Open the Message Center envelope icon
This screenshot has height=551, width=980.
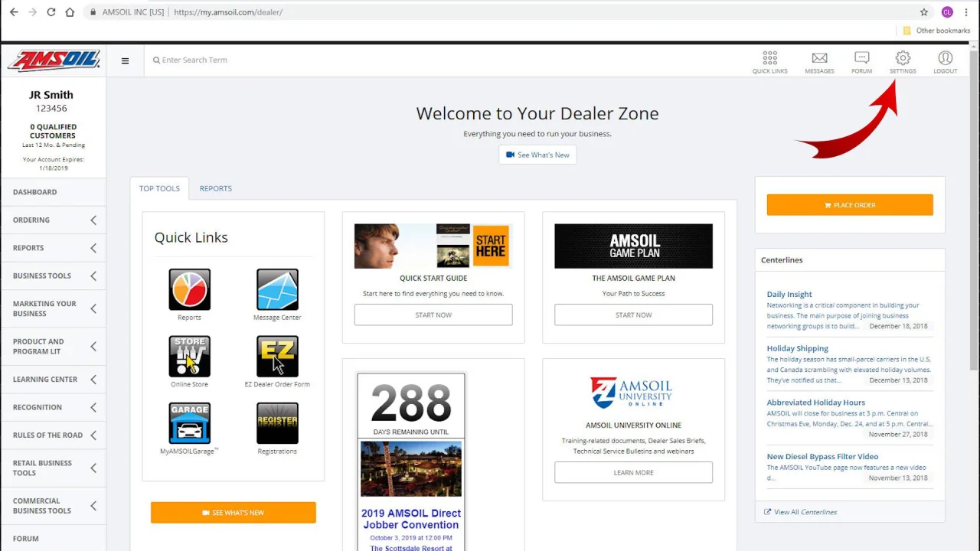[x=277, y=289]
